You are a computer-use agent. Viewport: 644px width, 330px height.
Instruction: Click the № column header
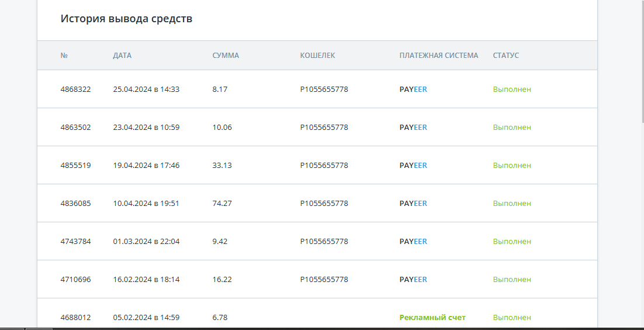(64, 56)
